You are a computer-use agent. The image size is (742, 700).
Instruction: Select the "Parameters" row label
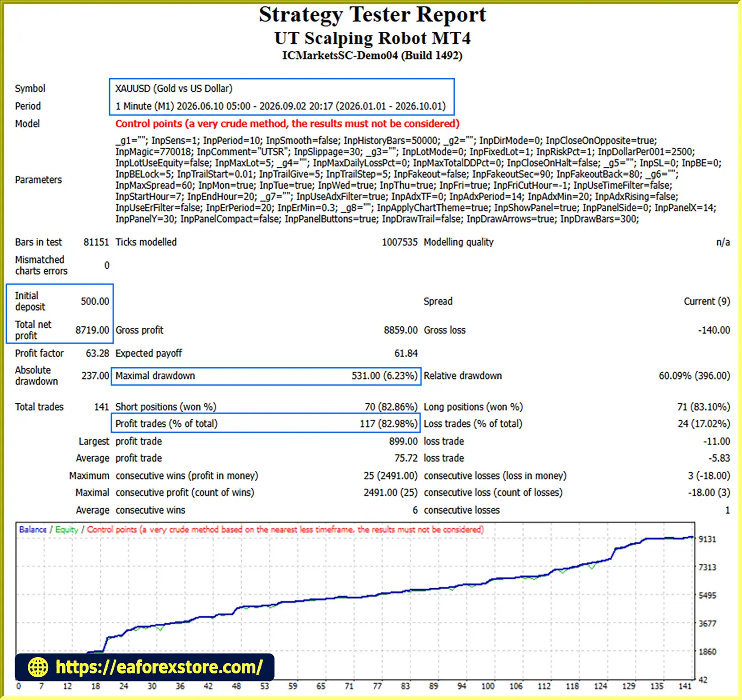tap(38, 180)
